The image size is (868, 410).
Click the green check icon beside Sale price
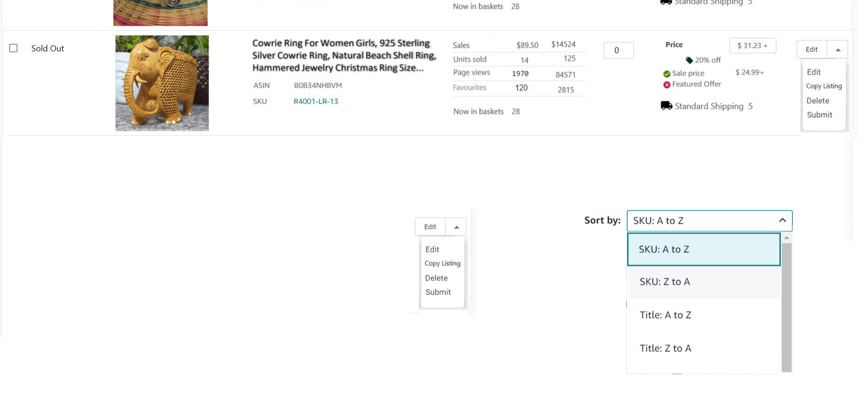pos(666,74)
